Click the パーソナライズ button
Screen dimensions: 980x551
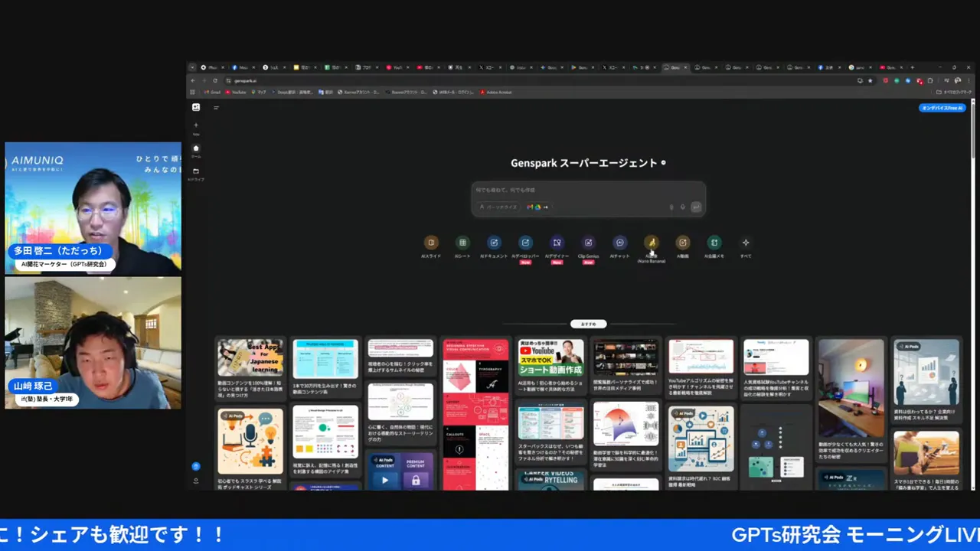498,207
